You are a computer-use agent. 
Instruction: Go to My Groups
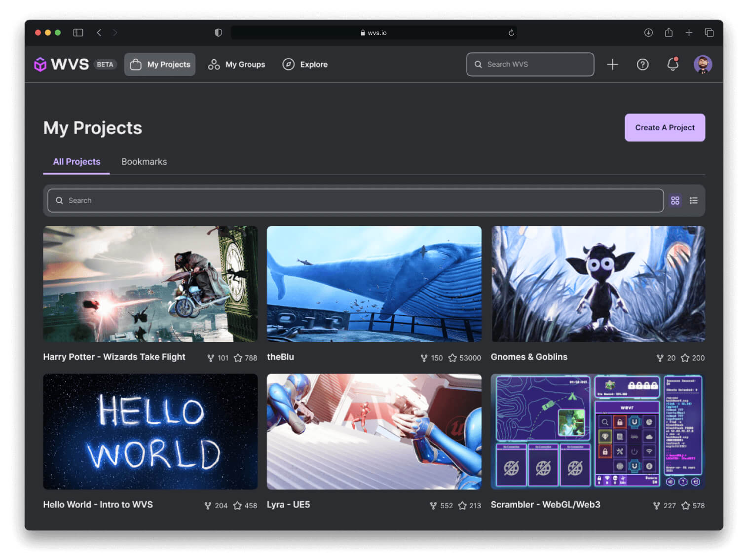[237, 65]
